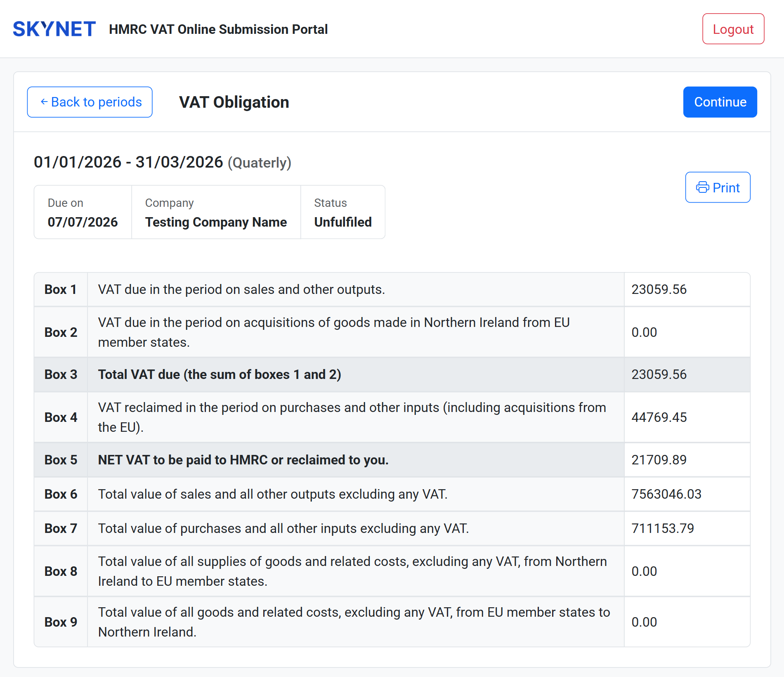Viewport: 784px width, 677px height.
Task: Click the Box 7 purchases value 711153.79
Action: tap(663, 528)
